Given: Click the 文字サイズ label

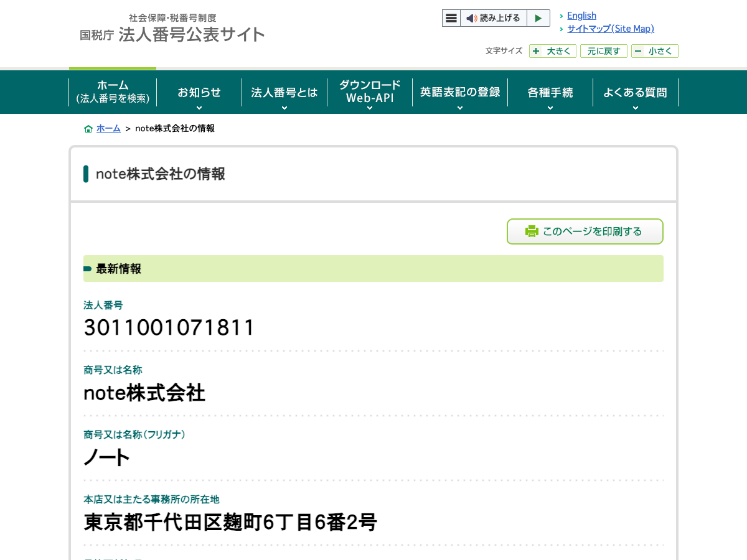Looking at the screenshot, I should click(504, 51).
